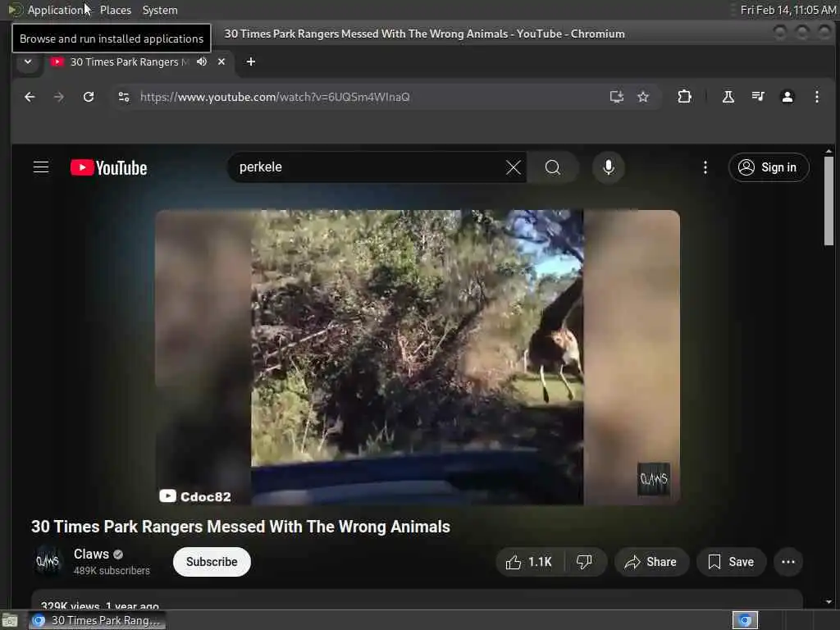Image resolution: width=840 pixels, height=630 pixels.
Task: Click the magnifier search button
Action: coord(552,167)
